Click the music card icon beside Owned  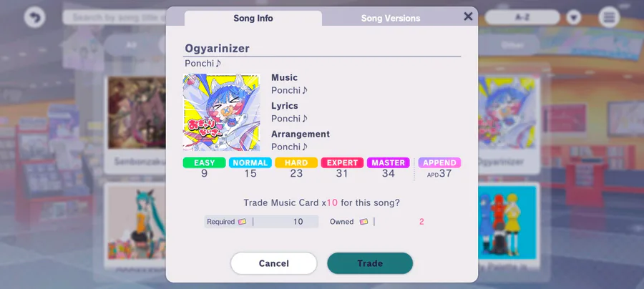[364, 222]
